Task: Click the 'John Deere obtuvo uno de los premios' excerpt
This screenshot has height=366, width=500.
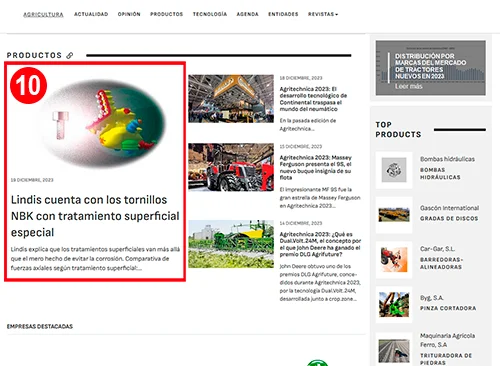Action: (x=320, y=283)
